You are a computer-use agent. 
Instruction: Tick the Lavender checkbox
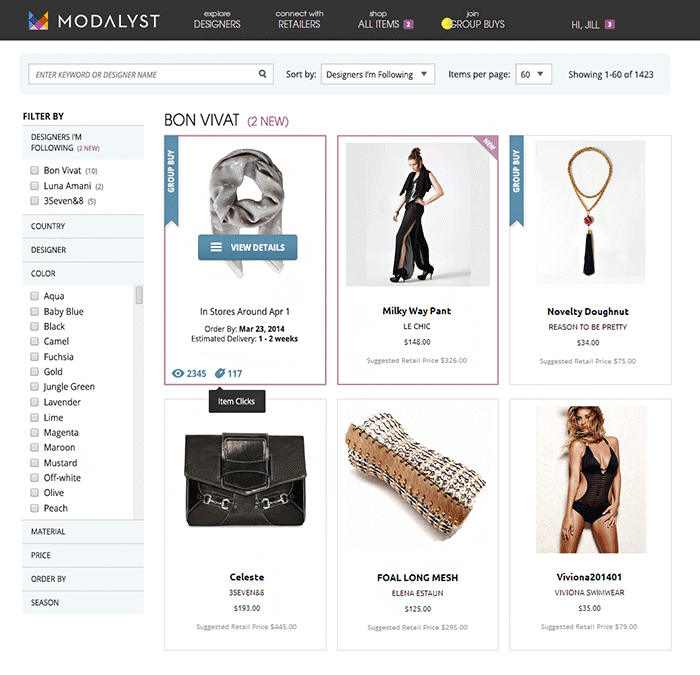coord(34,402)
